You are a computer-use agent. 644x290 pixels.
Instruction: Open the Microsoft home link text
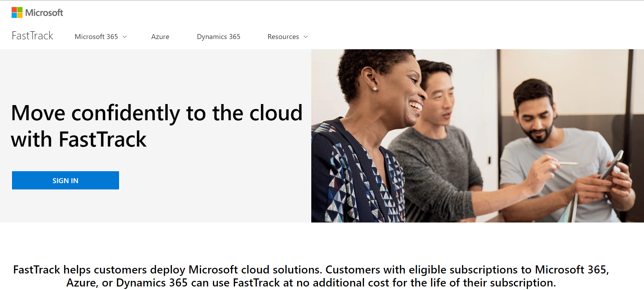(44, 13)
